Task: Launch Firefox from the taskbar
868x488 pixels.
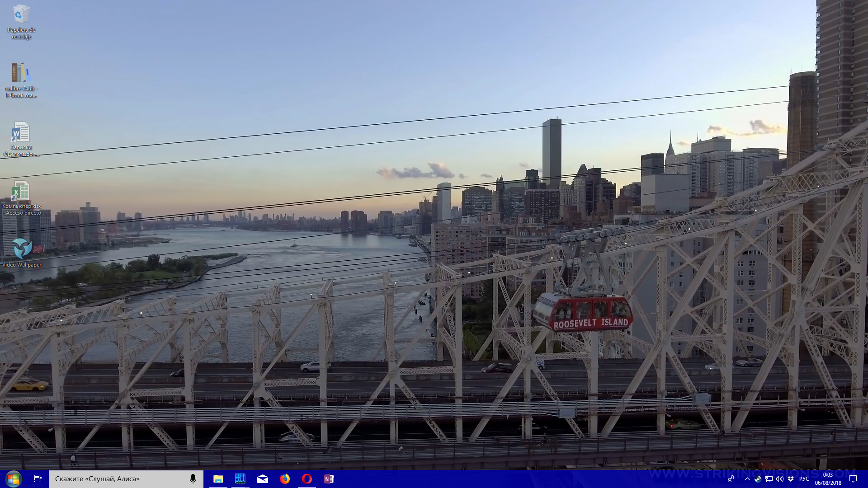Action: [x=285, y=479]
